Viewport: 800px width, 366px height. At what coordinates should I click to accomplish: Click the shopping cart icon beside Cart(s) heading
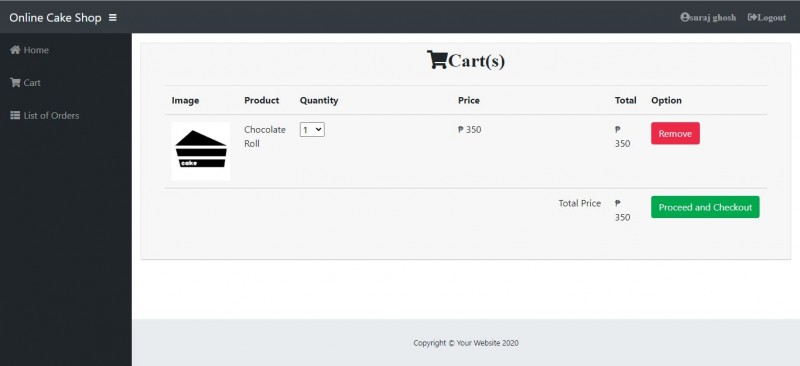[437, 60]
